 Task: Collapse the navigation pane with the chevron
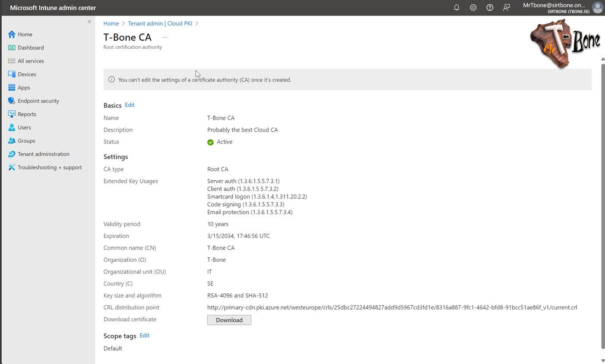point(89,21)
